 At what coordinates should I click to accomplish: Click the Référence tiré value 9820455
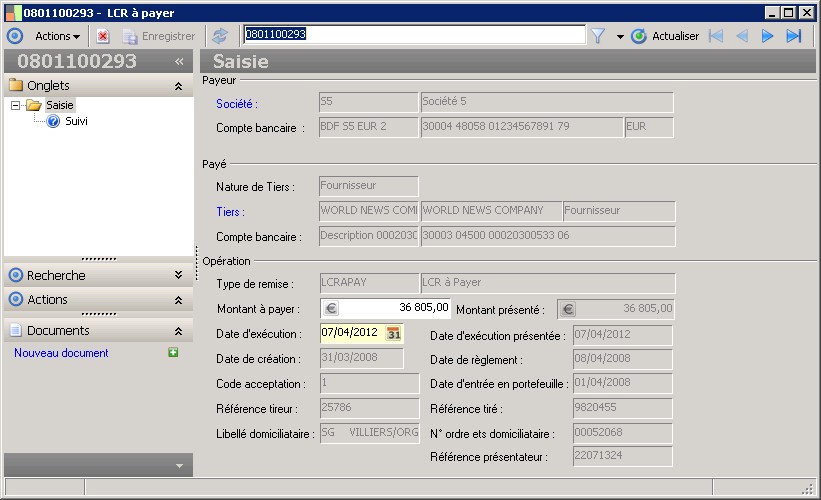point(623,408)
